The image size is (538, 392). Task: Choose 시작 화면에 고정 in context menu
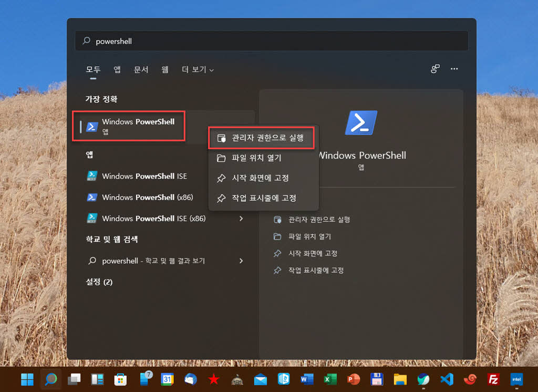(263, 178)
